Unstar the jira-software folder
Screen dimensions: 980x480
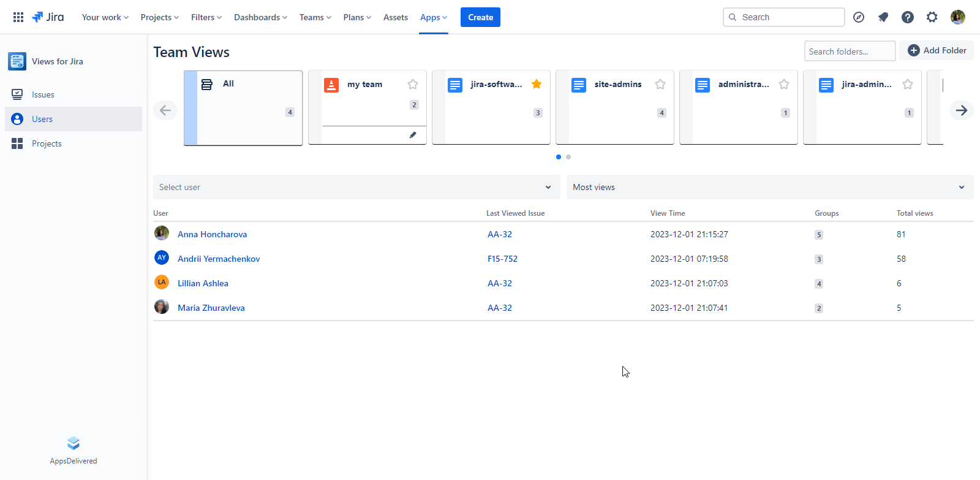point(537,85)
